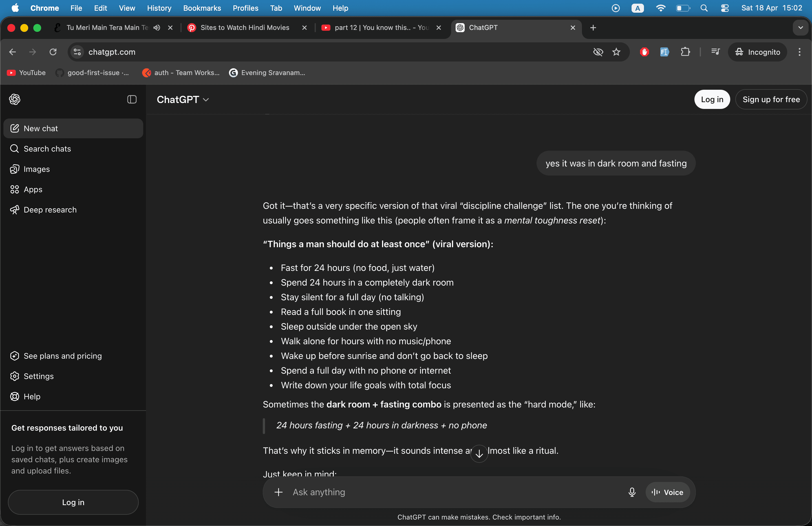Screen dimensions: 812x526
Task: Click the plus attach icon in composer
Action: point(278,492)
